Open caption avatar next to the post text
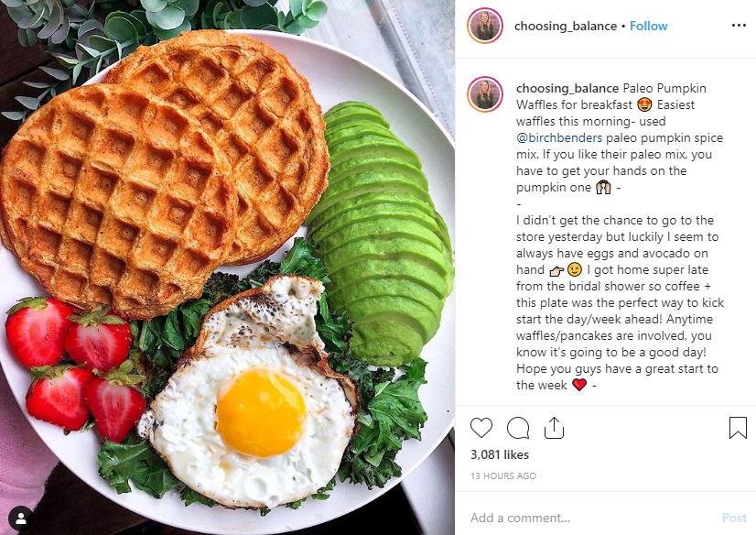This screenshot has height=535, width=756. 485,94
